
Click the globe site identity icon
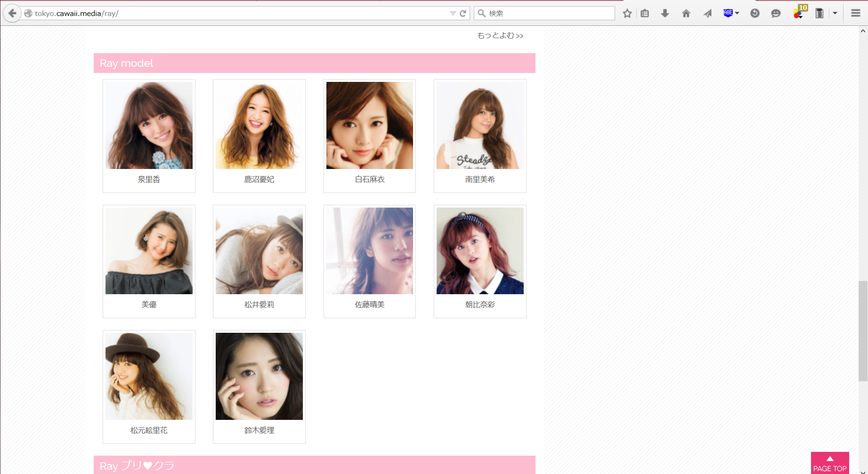pos(28,13)
